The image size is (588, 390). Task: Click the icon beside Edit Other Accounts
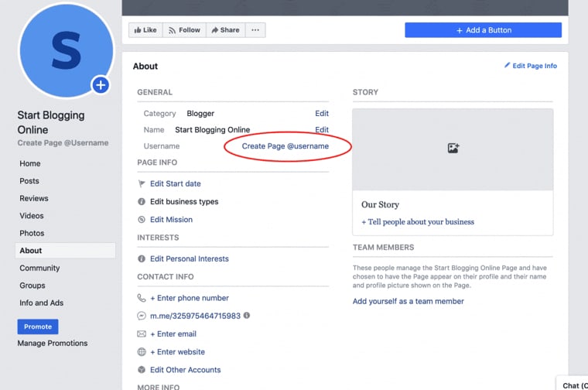click(x=142, y=370)
